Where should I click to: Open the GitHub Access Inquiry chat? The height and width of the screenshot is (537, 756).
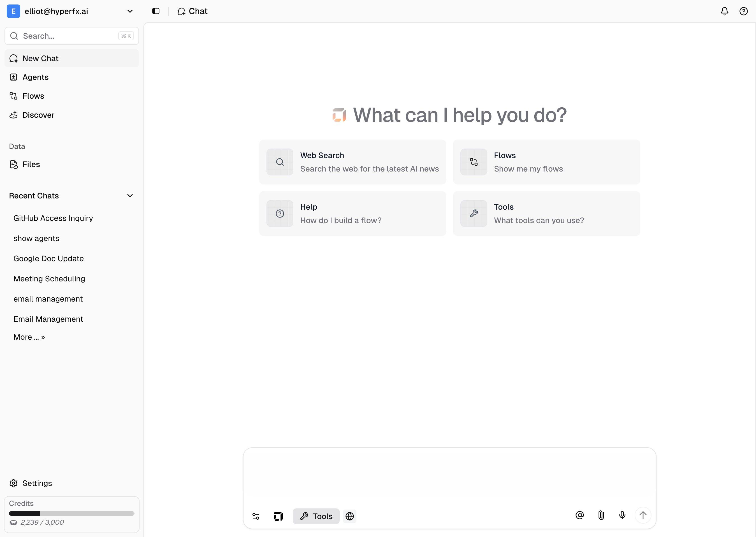pyautogui.click(x=53, y=218)
